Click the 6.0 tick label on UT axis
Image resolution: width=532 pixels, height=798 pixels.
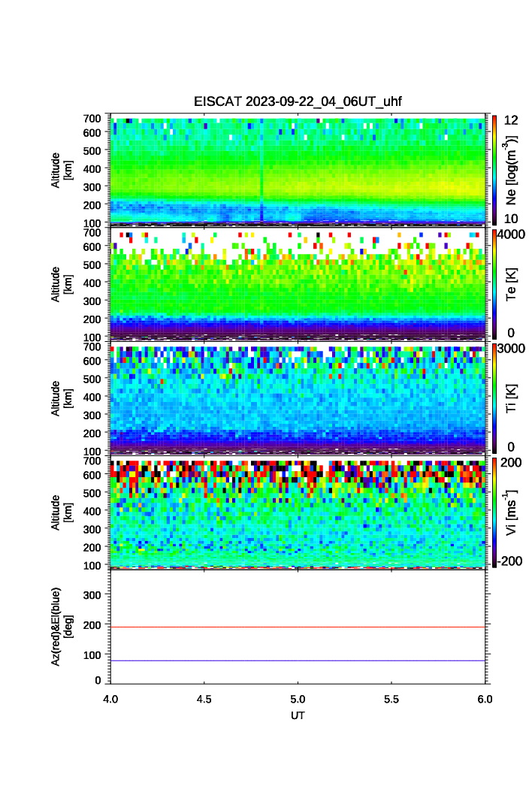(x=484, y=699)
